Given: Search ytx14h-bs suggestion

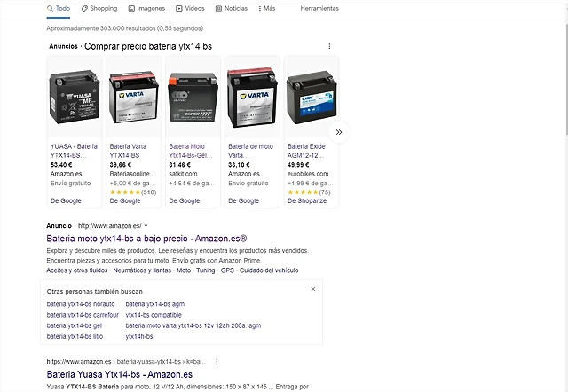Looking at the screenshot, I should (x=139, y=337).
